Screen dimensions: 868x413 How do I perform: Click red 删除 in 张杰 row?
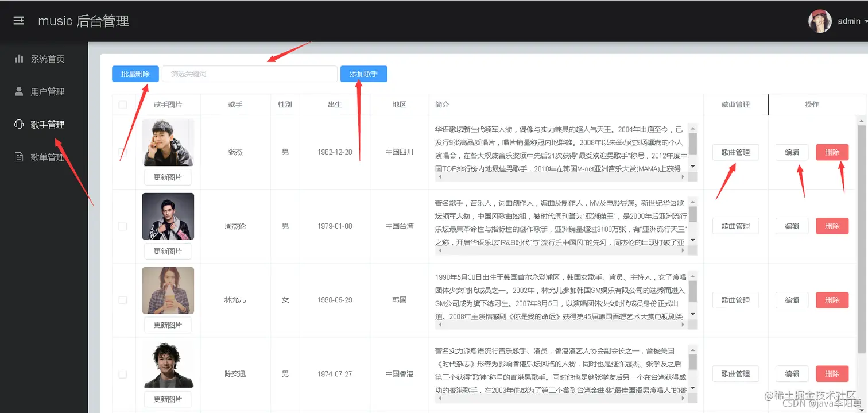832,152
